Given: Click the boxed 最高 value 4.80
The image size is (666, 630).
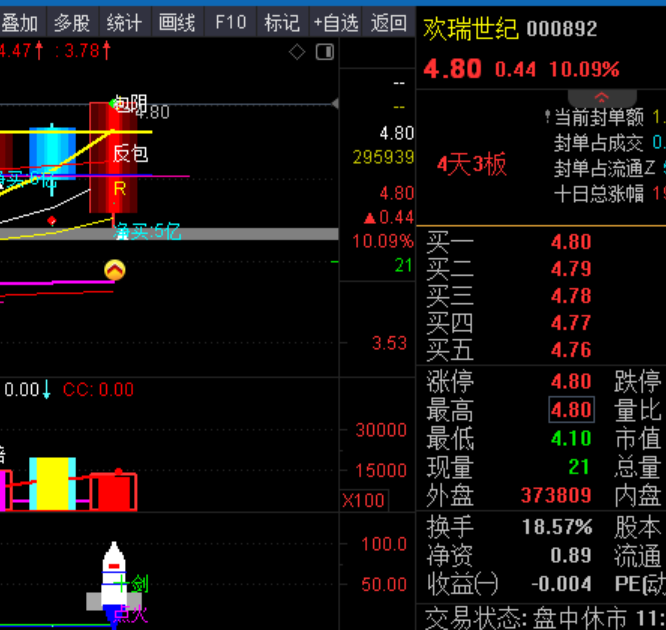Looking at the screenshot, I should tap(571, 410).
